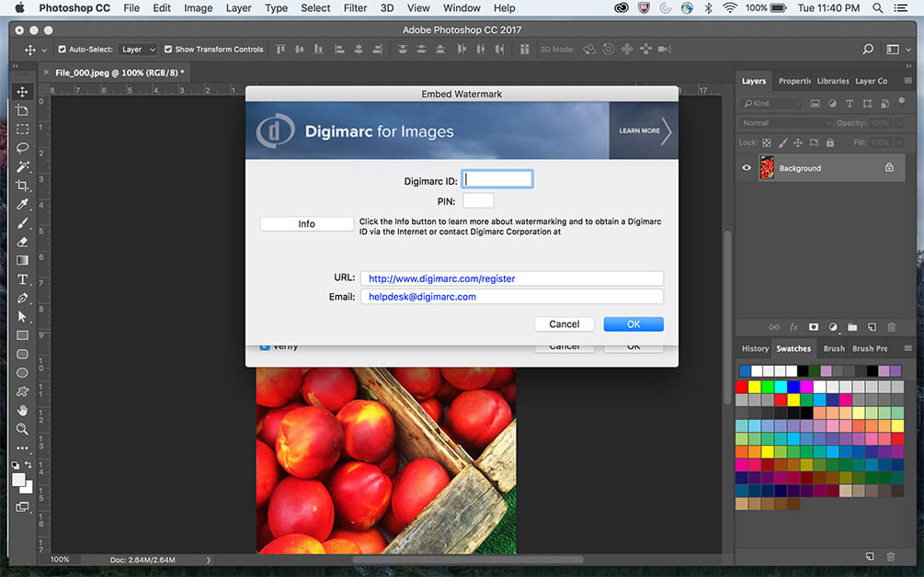Toggle type layer filter in Layers panel

[x=850, y=104]
